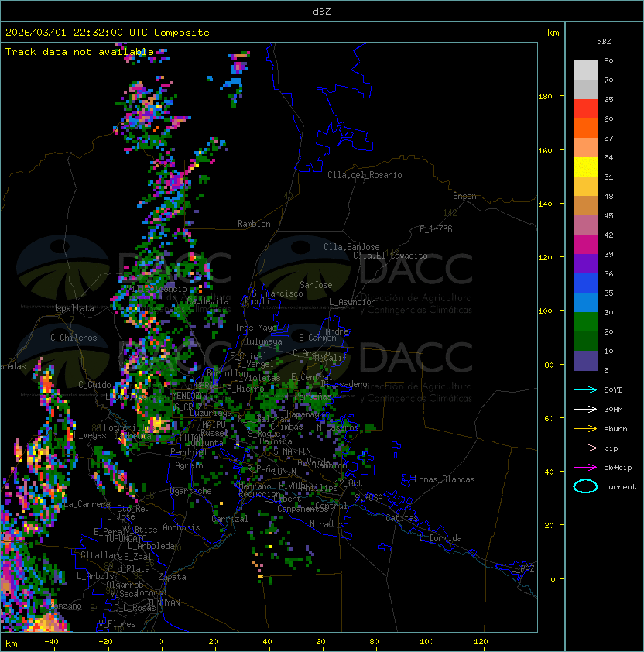644x652 pixels.
Task: Click the 'C_Guido' map label
Action: pyautogui.click(x=94, y=385)
